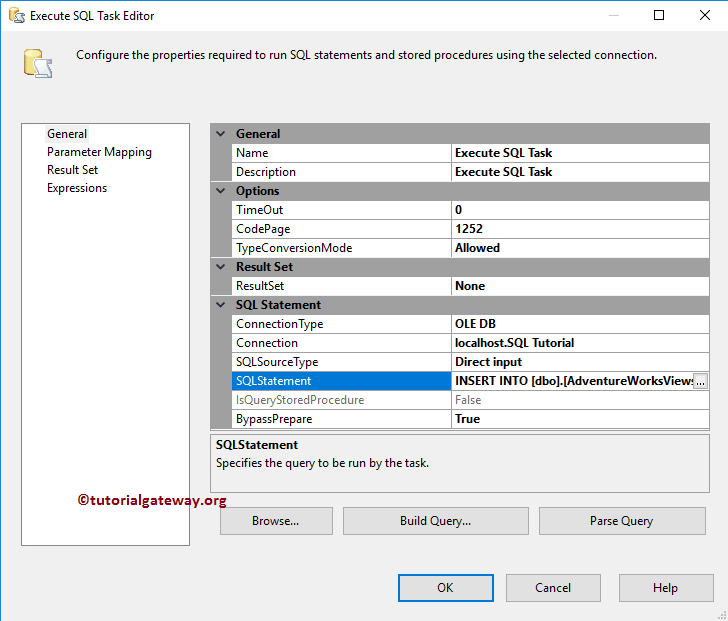Select the ResultSet property label
Image resolution: width=728 pixels, height=621 pixels.
point(341,286)
